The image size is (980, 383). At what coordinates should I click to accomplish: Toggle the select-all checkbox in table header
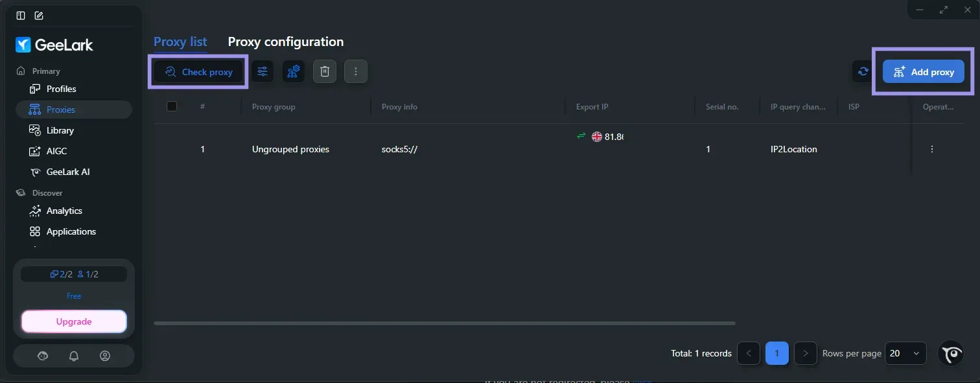[x=172, y=106]
